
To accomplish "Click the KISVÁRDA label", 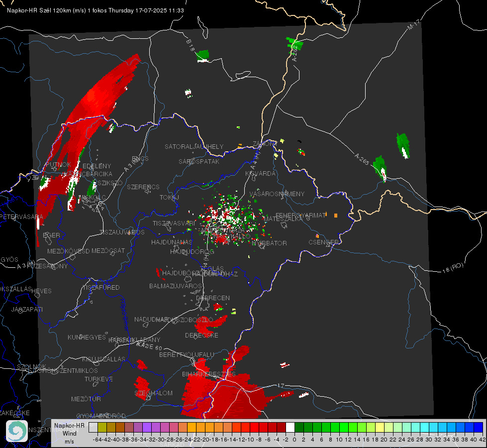I will click(x=260, y=174).
